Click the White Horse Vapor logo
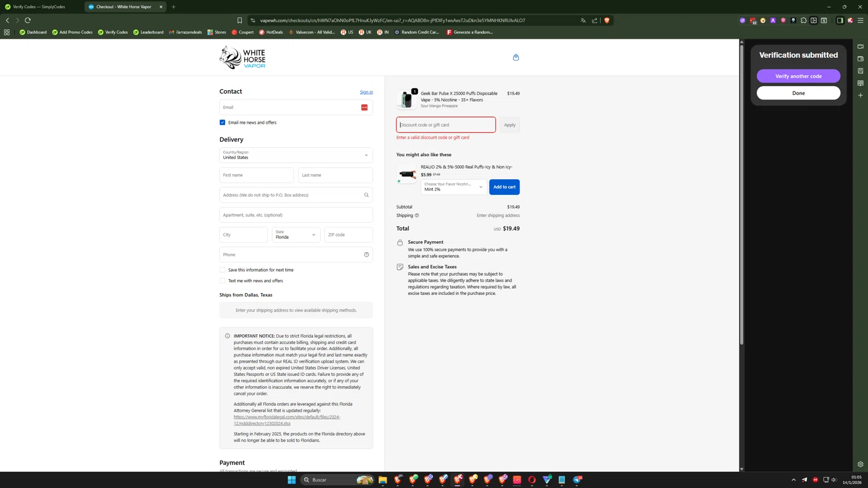The width and height of the screenshot is (868, 488). tap(242, 57)
